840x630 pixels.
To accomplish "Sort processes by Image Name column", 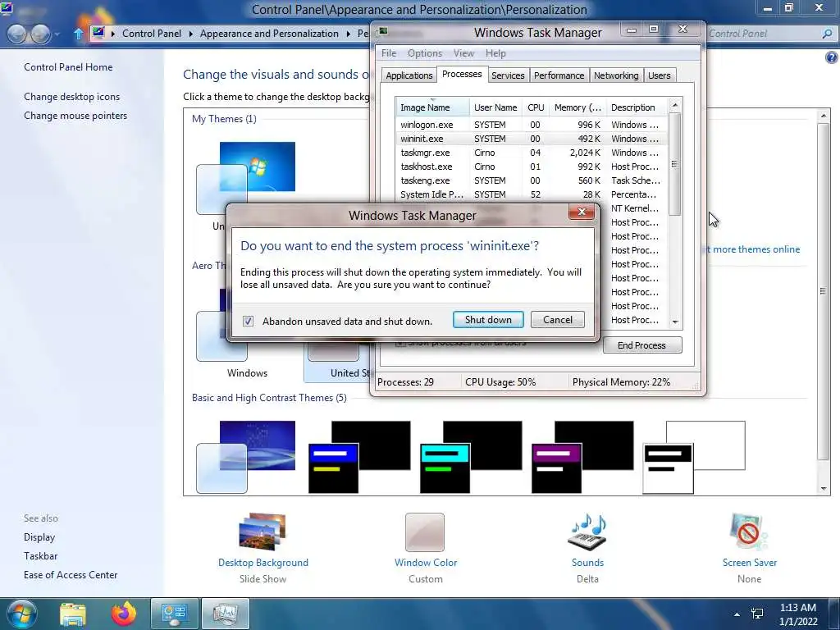I will 432,107.
